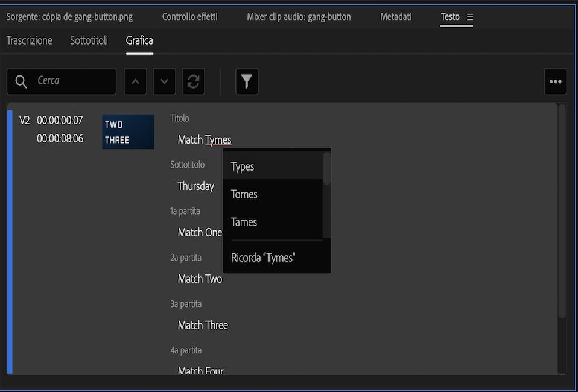Go to previous search result arrow
The width and height of the screenshot is (578, 392).
pos(135,81)
